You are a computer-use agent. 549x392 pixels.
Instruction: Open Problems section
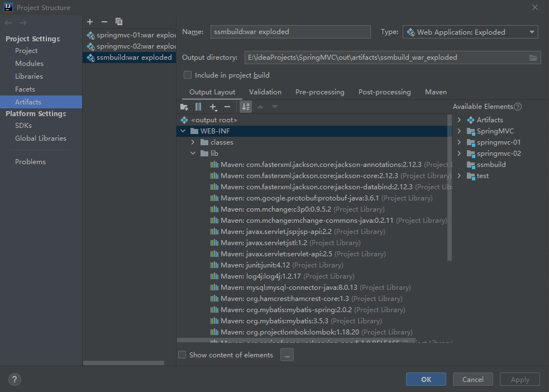point(31,162)
